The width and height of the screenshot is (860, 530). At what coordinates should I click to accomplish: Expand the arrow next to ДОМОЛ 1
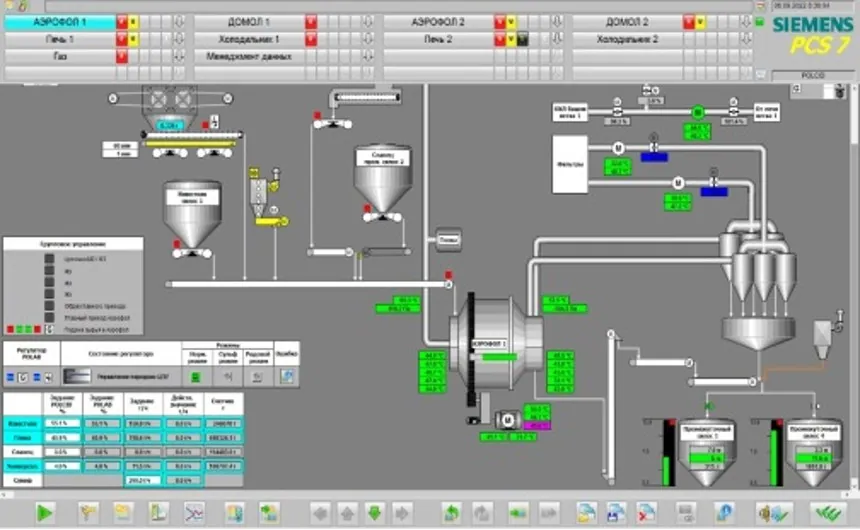click(x=368, y=22)
